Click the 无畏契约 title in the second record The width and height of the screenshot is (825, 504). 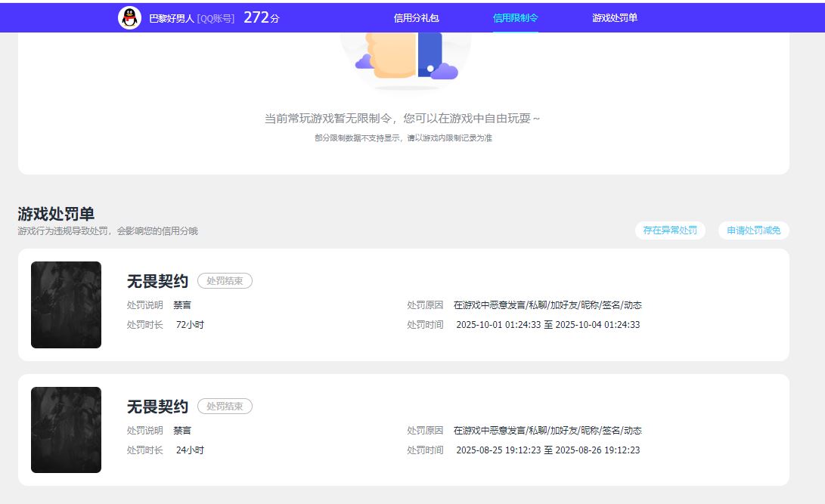click(x=157, y=407)
